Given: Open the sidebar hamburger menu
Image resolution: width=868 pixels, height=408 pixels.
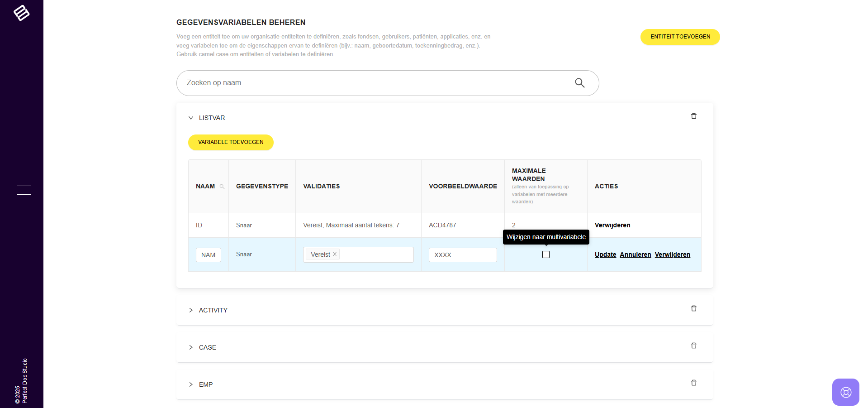Looking at the screenshot, I should pyautogui.click(x=22, y=190).
